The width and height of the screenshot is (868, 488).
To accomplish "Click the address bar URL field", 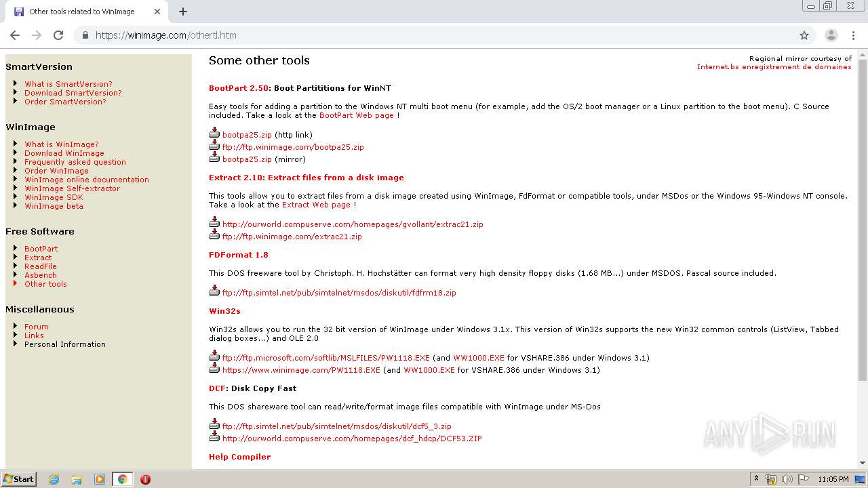I will (x=434, y=35).
